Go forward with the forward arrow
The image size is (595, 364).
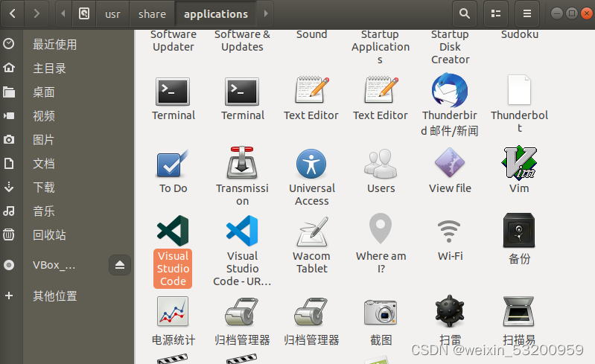pyautogui.click(x=36, y=13)
